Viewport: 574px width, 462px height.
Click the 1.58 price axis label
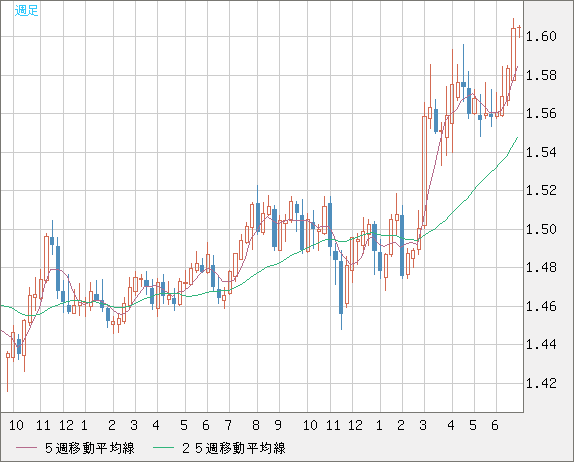(541, 75)
